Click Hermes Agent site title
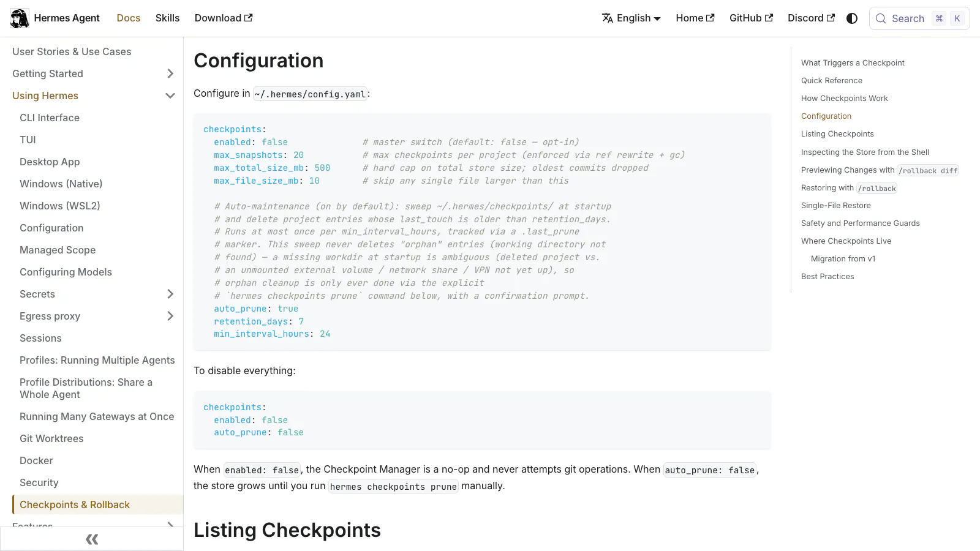 click(67, 18)
